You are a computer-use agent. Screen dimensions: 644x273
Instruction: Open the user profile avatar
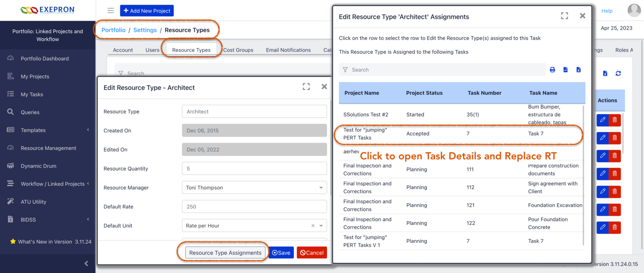pyautogui.click(x=635, y=11)
